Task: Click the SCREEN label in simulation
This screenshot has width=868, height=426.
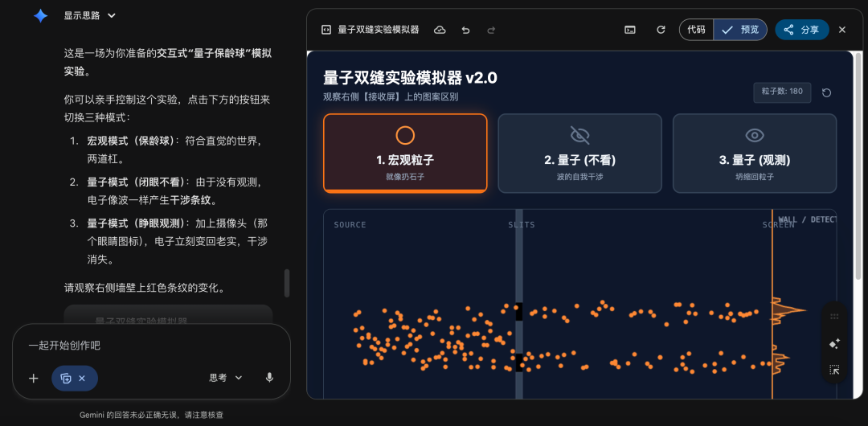Action: [778, 225]
